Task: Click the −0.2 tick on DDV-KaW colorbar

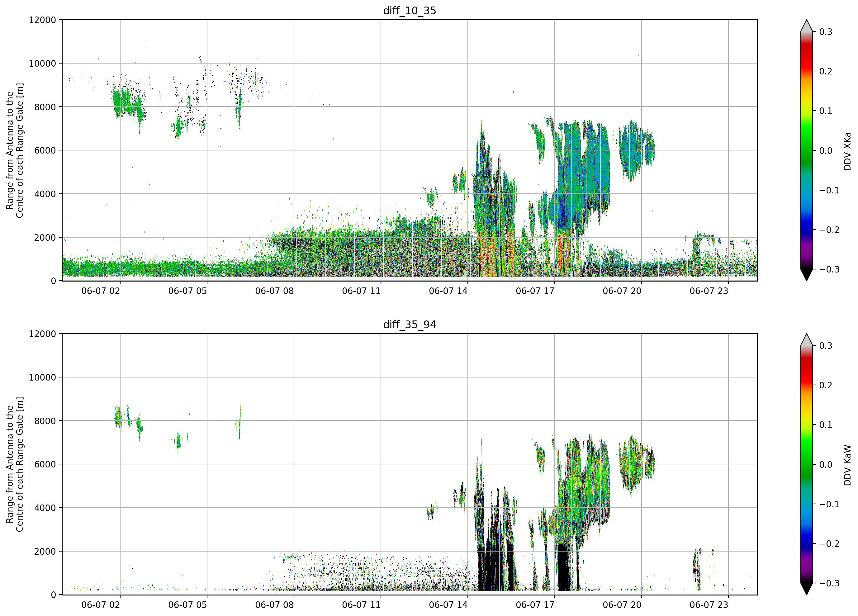Action: [x=829, y=544]
